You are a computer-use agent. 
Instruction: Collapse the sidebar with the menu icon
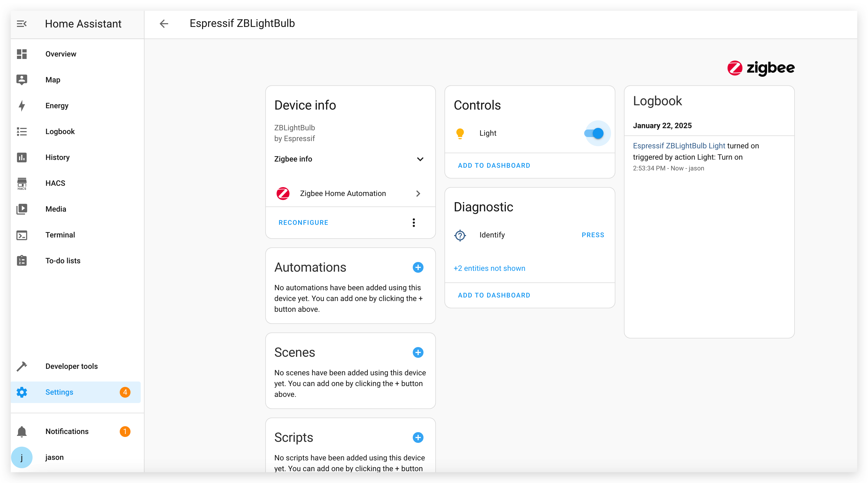click(x=22, y=24)
